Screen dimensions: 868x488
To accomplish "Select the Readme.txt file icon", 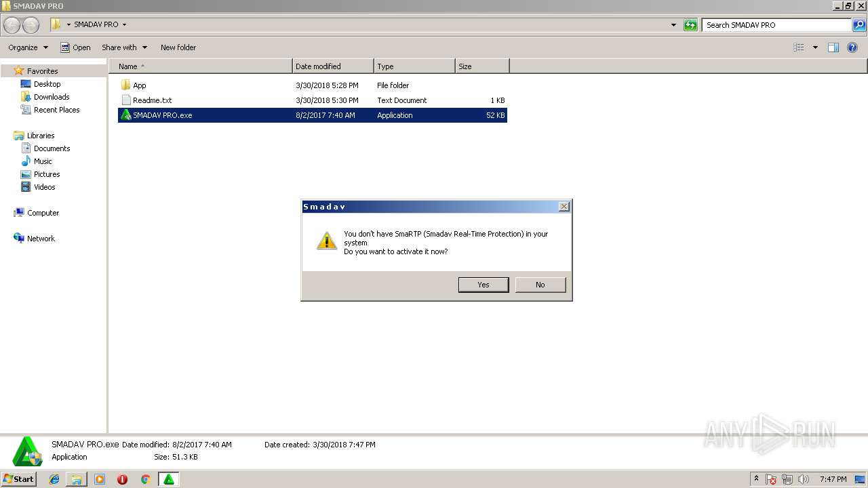I will coord(125,100).
